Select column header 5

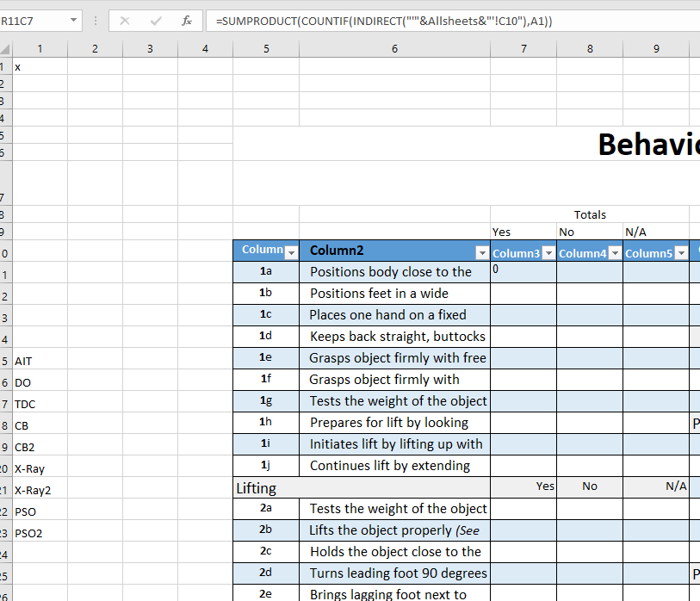click(x=266, y=49)
